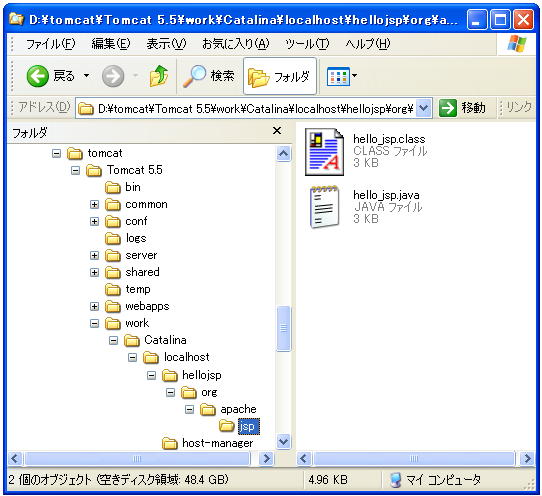Screen dimensions: 542x496
Task: Select the hello_jsp.java notepad icon
Action: (324, 207)
